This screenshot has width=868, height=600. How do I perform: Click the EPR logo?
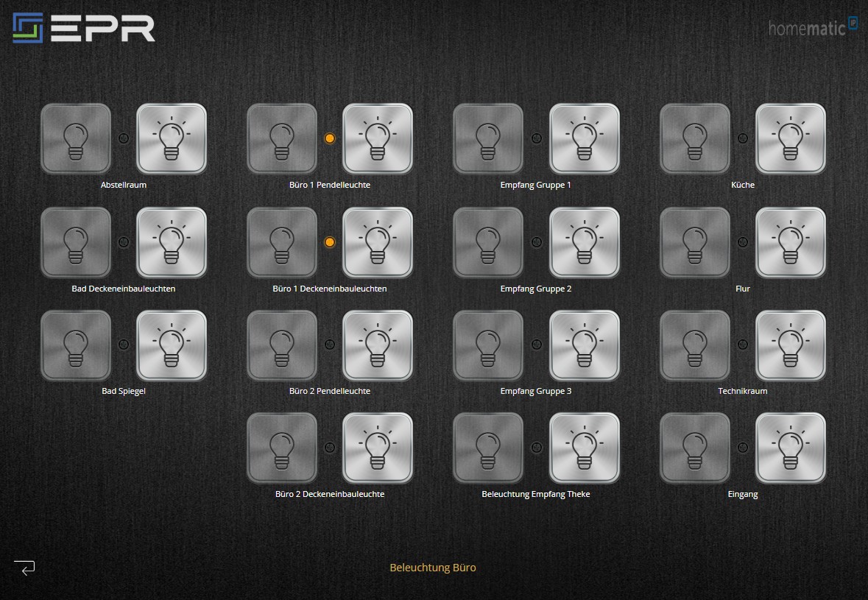click(83, 27)
